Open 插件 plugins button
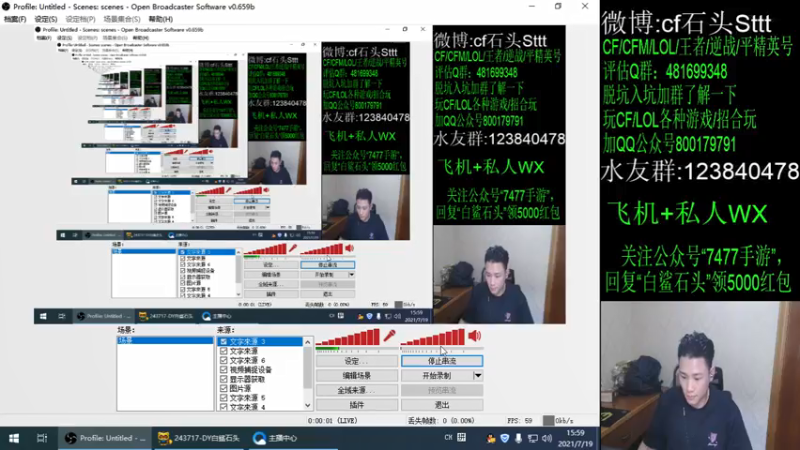The image size is (800, 450). (357, 405)
